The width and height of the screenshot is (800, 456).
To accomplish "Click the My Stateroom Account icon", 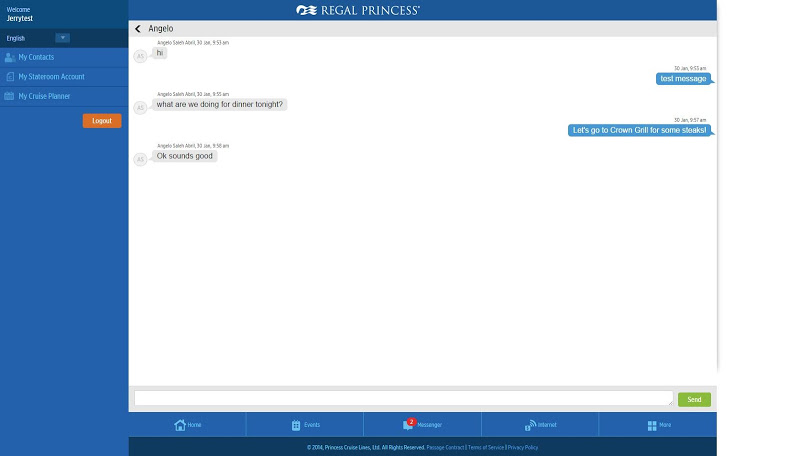I will click(x=10, y=77).
